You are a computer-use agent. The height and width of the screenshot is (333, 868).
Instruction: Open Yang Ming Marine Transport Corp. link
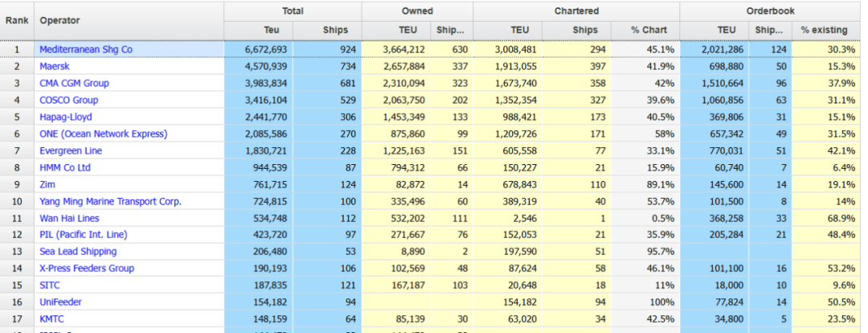pos(111,201)
